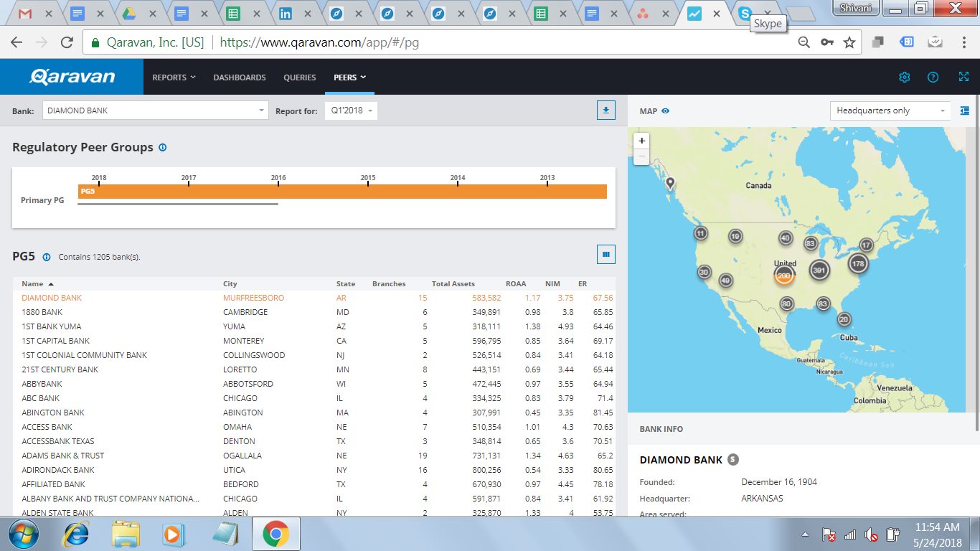Open the Qaravan settings gear icon

coord(905,77)
